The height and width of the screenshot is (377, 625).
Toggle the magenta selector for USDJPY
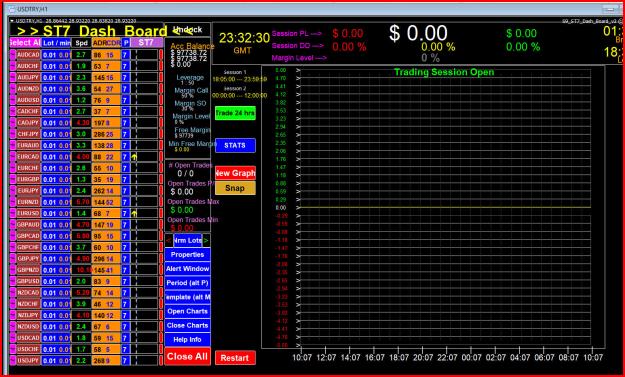click(x=12, y=361)
